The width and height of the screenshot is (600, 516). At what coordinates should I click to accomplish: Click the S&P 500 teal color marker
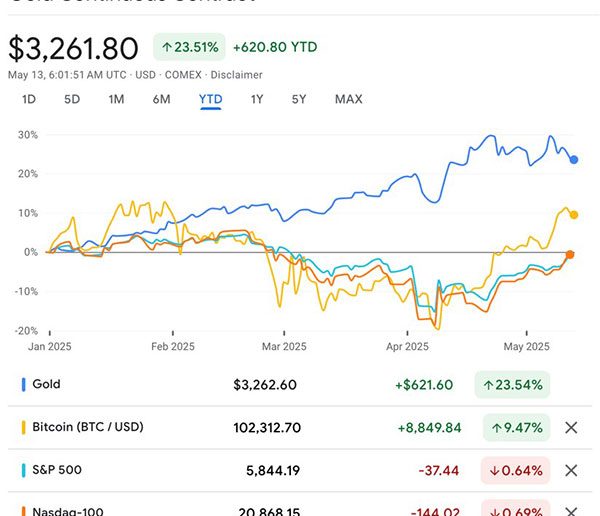pyautogui.click(x=24, y=470)
